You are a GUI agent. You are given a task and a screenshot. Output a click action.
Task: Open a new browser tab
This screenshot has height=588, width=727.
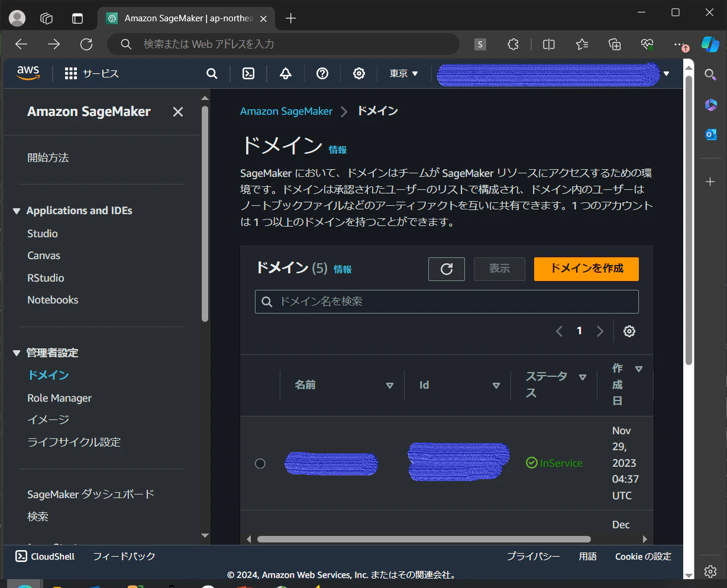pyautogui.click(x=290, y=18)
